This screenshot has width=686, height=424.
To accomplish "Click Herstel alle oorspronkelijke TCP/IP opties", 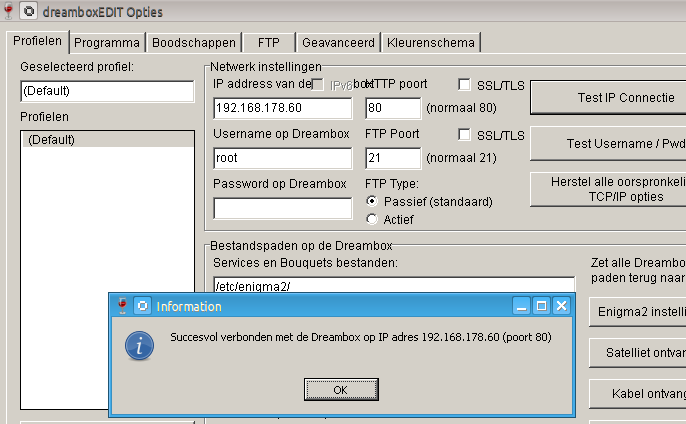I will (608, 189).
